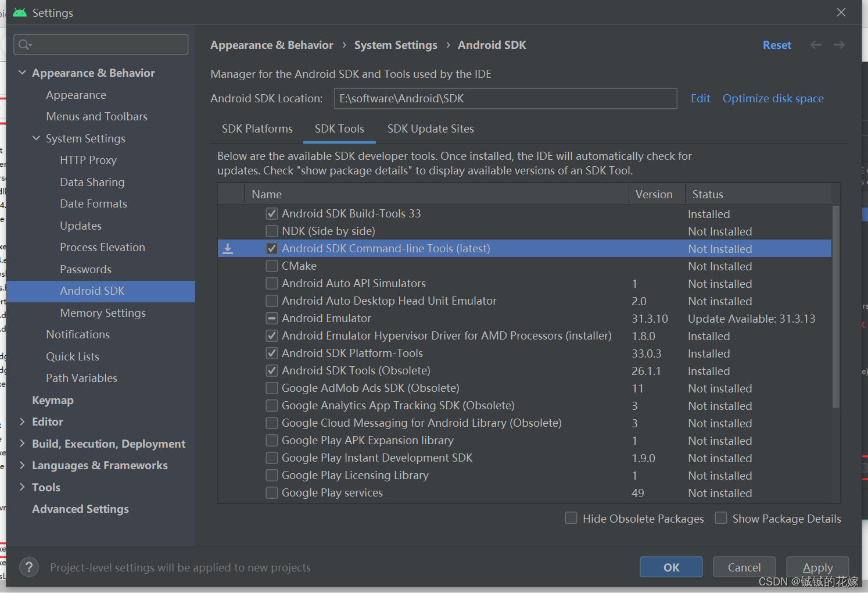The height and width of the screenshot is (593, 868).
Task: Click the back navigation arrow icon
Action: pyautogui.click(x=816, y=45)
